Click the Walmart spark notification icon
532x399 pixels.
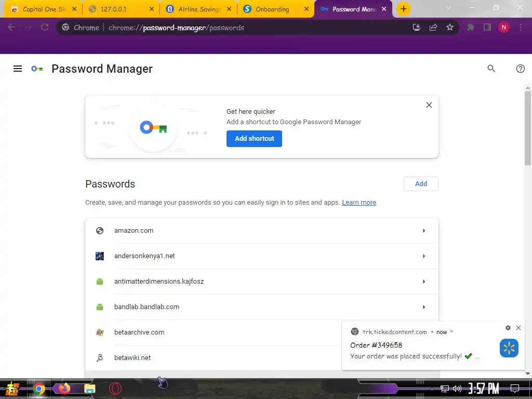pyautogui.click(x=509, y=348)
